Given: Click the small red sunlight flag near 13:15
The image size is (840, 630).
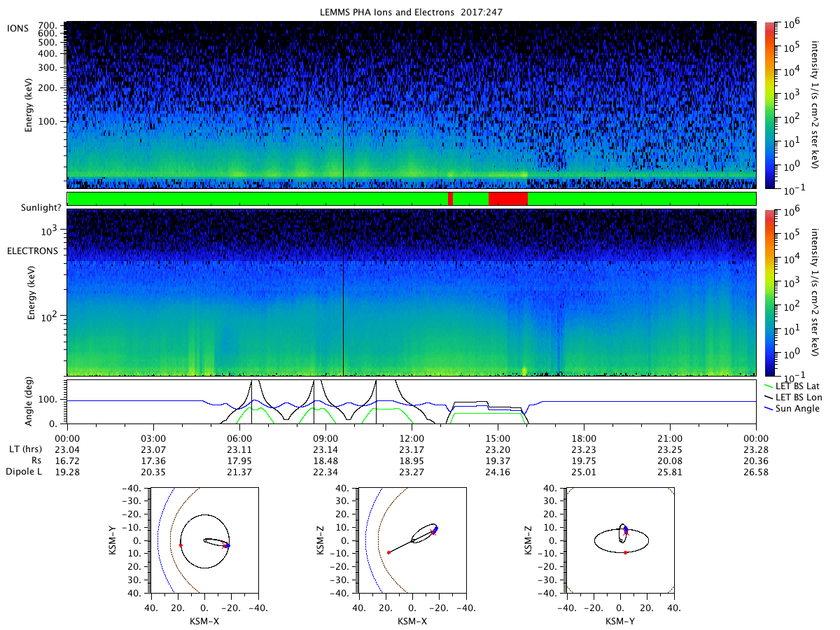Looking at the screenshot, I should 450,199.
